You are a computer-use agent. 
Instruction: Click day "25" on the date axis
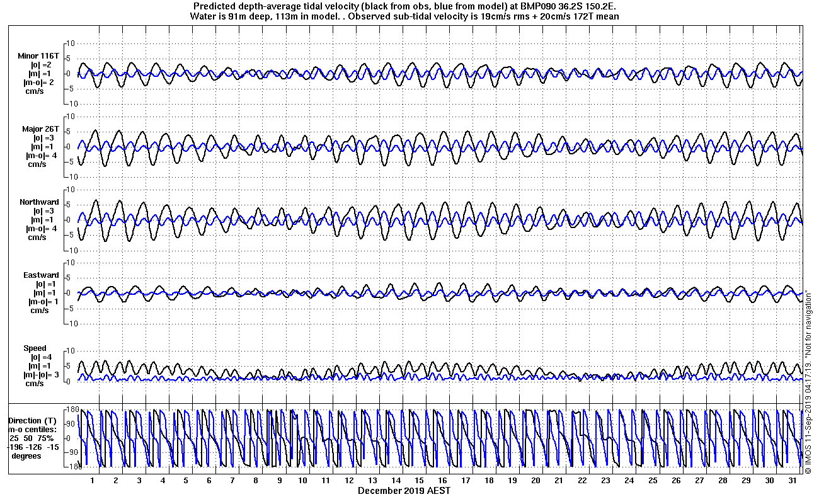click(x=652, y=480)
